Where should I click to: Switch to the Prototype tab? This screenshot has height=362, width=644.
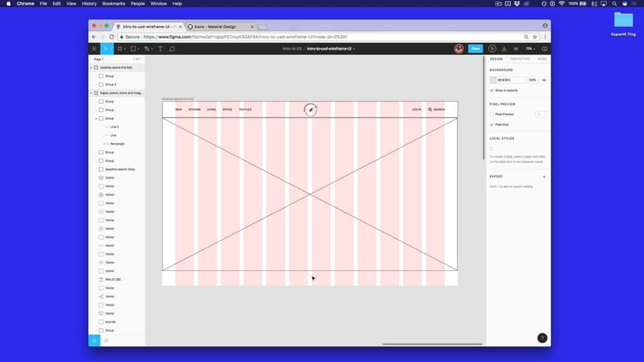click(520, 59)
